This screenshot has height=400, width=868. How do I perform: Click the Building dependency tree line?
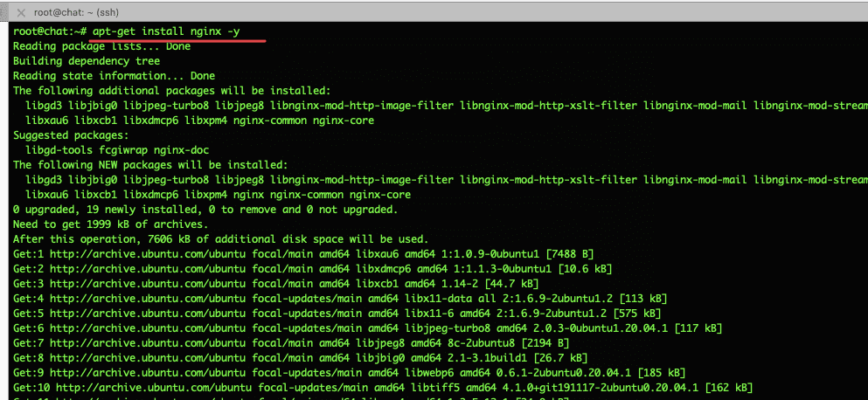[87, 61]
